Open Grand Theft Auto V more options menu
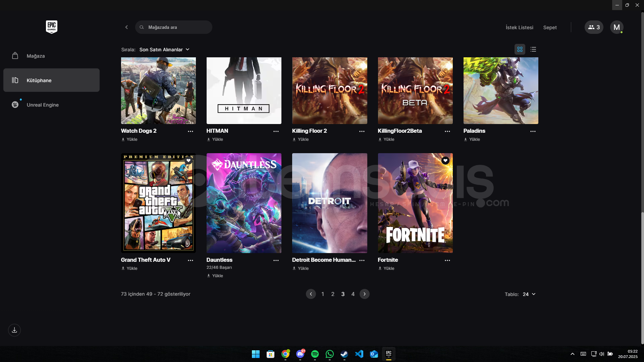This screenshot has width=644, height=362. [x=191, y=260]
